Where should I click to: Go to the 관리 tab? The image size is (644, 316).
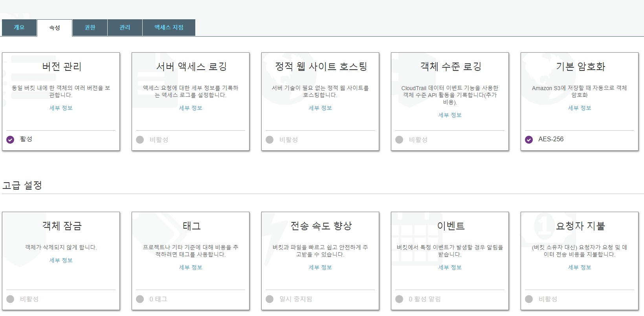point(125,28)
